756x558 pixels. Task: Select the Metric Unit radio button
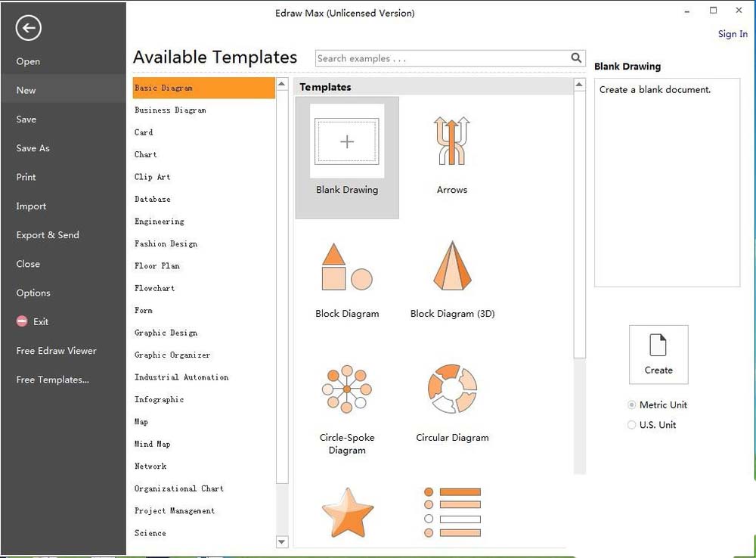point(631,405)
